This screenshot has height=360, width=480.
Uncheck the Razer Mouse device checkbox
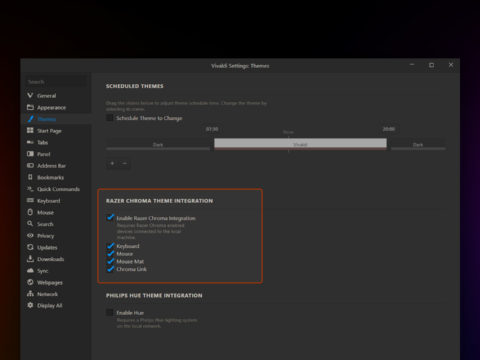pos(110,254)
